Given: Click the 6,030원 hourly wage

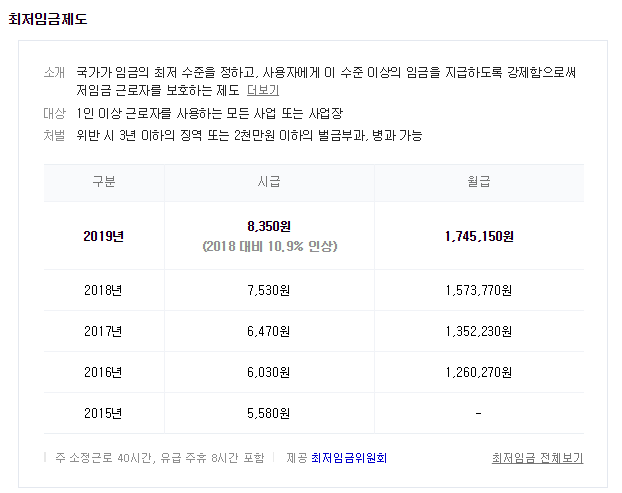Looking at the screenshot, I should coord(269,372).
